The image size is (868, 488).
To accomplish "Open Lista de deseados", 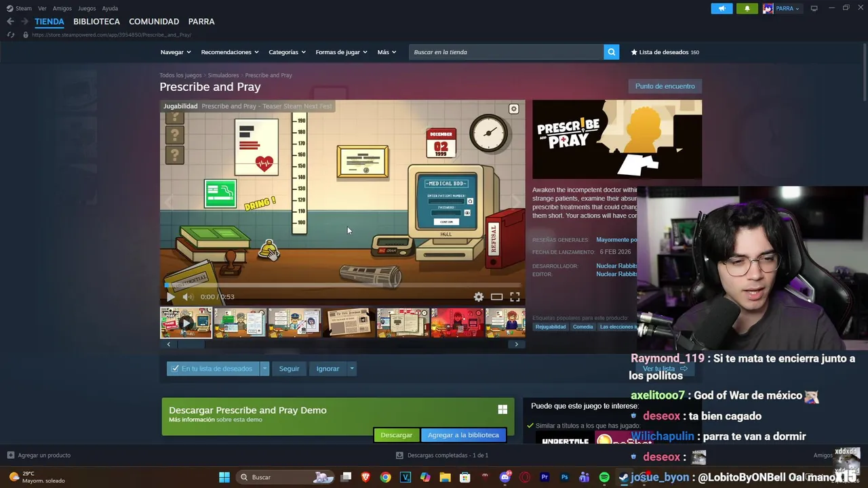I will click(x=665, y=52).
